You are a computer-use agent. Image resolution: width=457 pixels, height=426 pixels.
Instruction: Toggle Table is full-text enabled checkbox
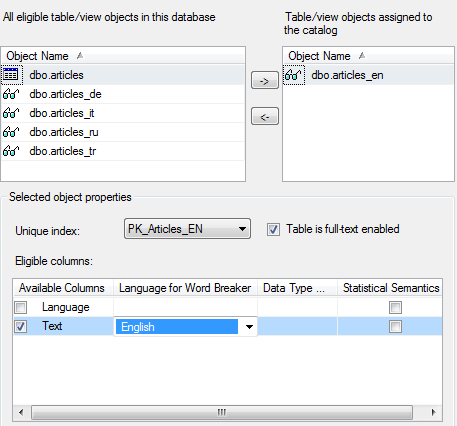(x=273, y=229)
